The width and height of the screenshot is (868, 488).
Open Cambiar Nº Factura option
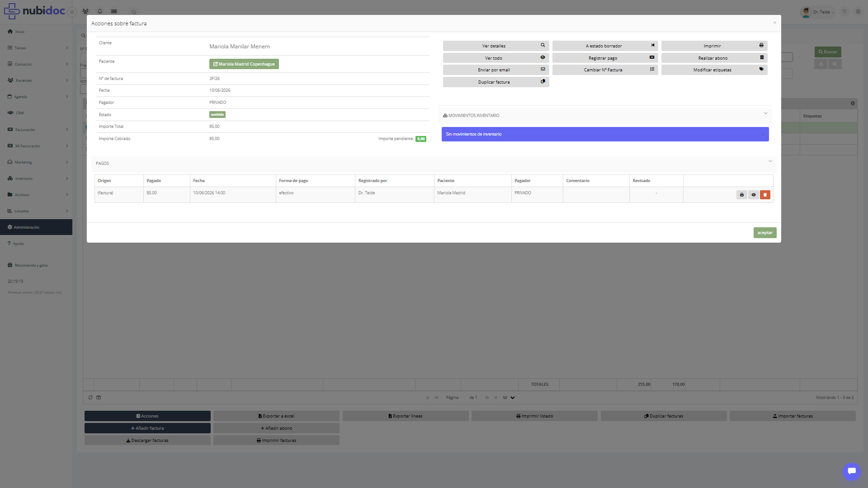tap(605, 70)
